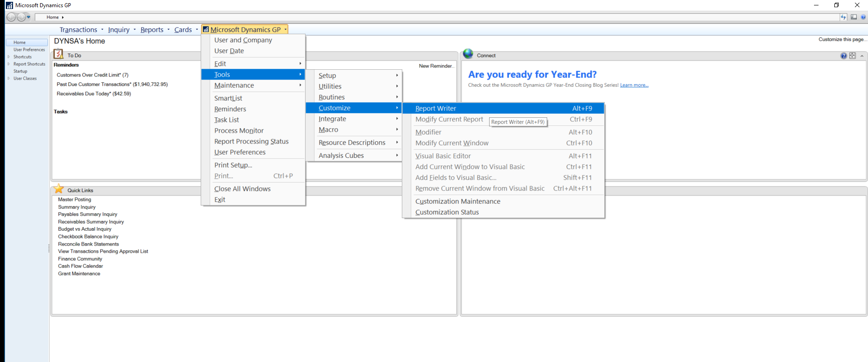Click Customize this page link
This screenshot has width=868, height=362.
click(x=842, y=40)
